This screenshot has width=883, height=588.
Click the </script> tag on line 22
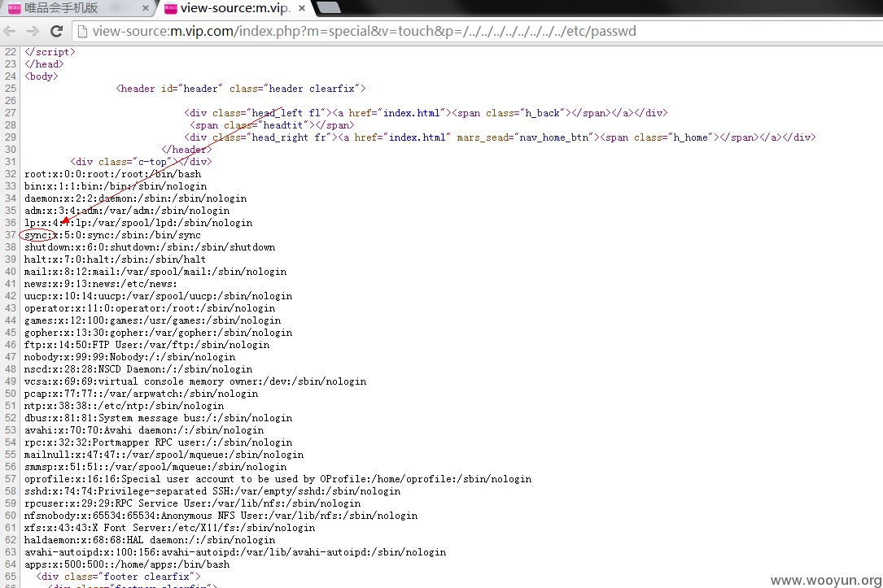click(x=50, y=52)
